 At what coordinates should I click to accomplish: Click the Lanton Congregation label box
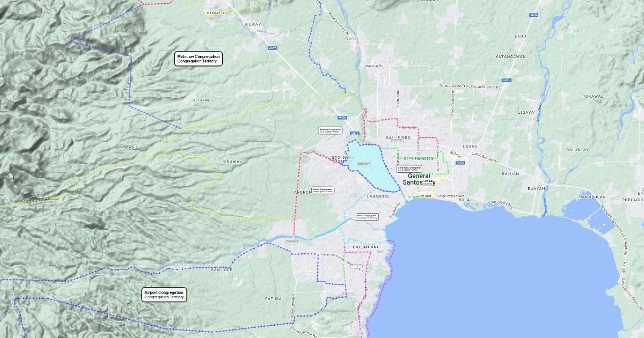(x=323, y=190)
